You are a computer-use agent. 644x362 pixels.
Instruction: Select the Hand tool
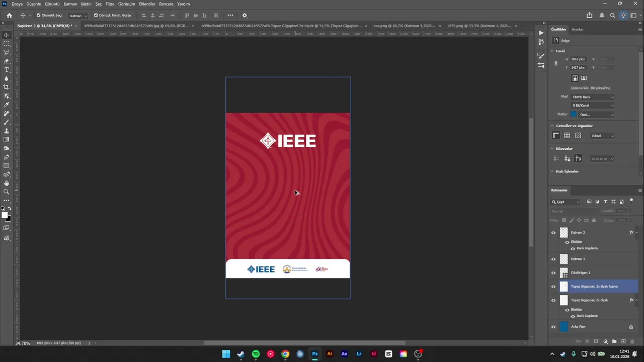tap(7, 183)
